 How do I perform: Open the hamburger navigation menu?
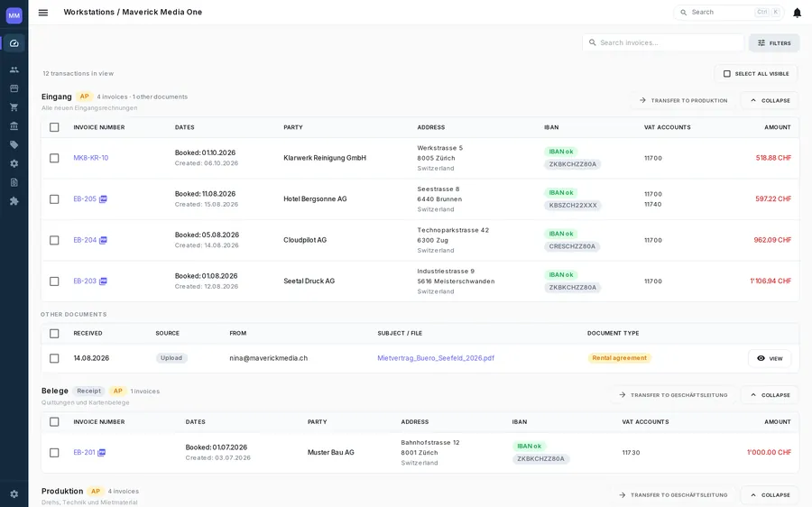click(43, 13)
